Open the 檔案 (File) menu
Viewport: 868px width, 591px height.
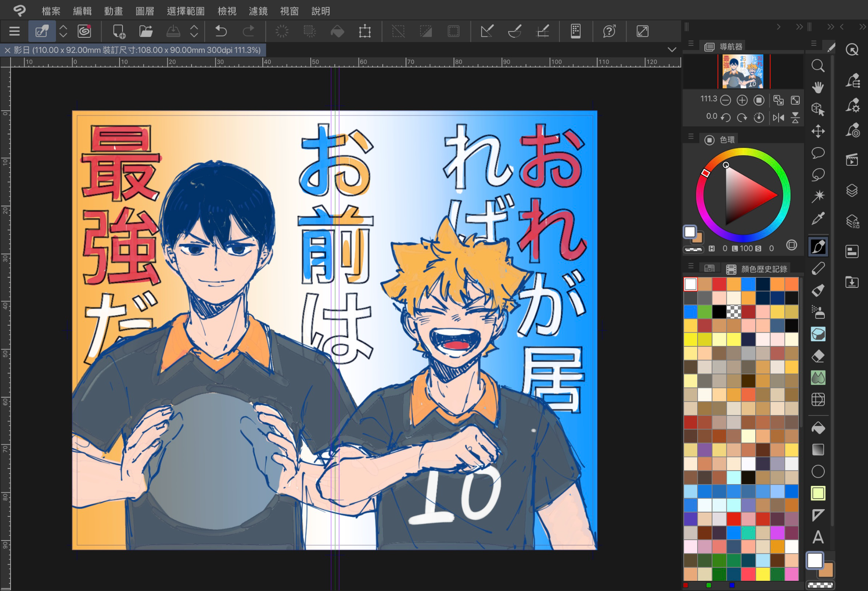pyautogui.click(x=51, y=11)
